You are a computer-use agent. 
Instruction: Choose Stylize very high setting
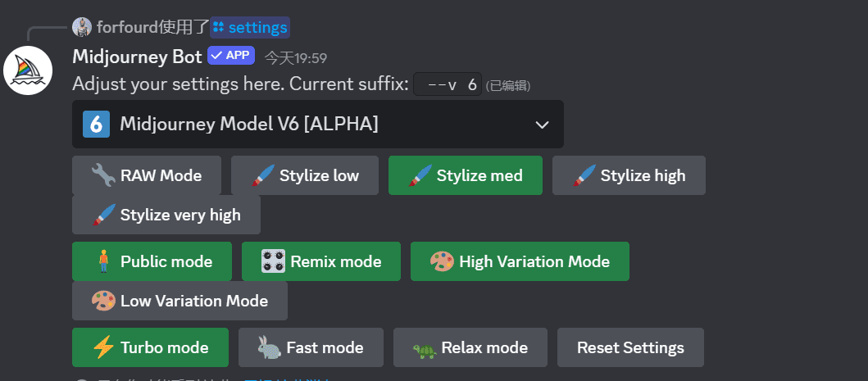pos(166,215)
